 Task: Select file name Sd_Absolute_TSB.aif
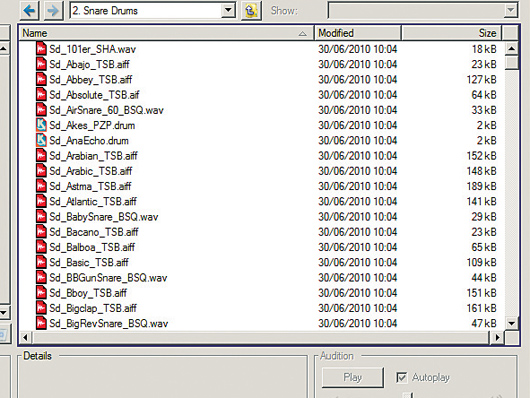click(x=94, y=95)
